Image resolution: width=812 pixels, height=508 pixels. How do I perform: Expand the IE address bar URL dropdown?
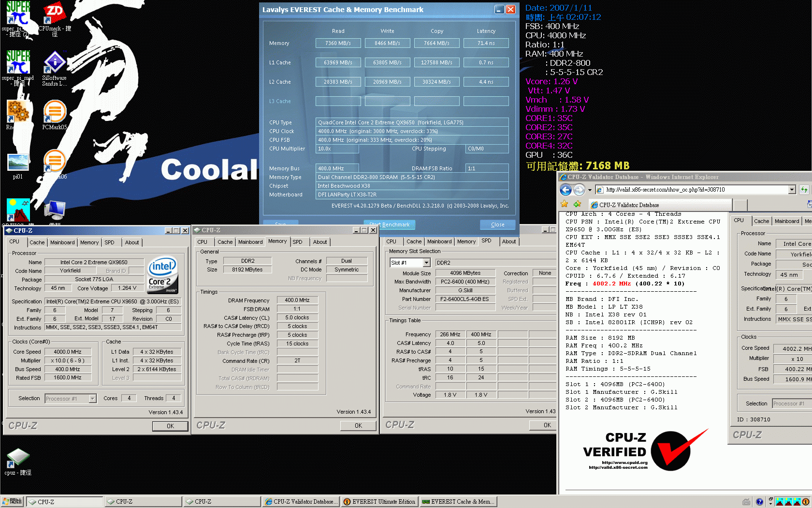792,190
